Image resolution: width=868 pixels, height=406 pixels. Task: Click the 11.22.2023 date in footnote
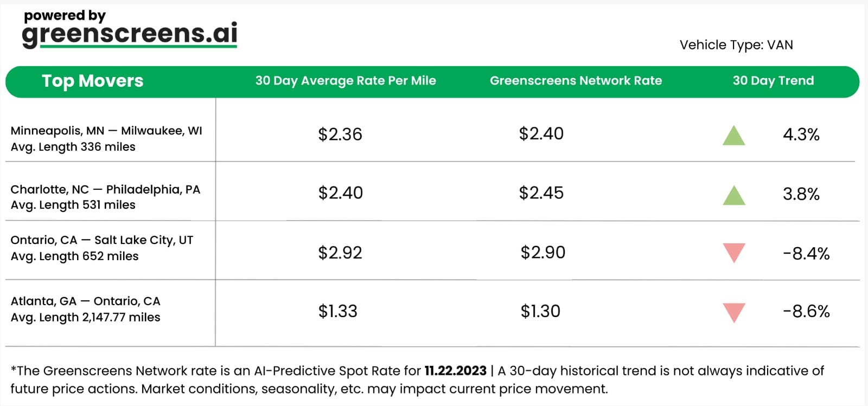click(455, 371)
